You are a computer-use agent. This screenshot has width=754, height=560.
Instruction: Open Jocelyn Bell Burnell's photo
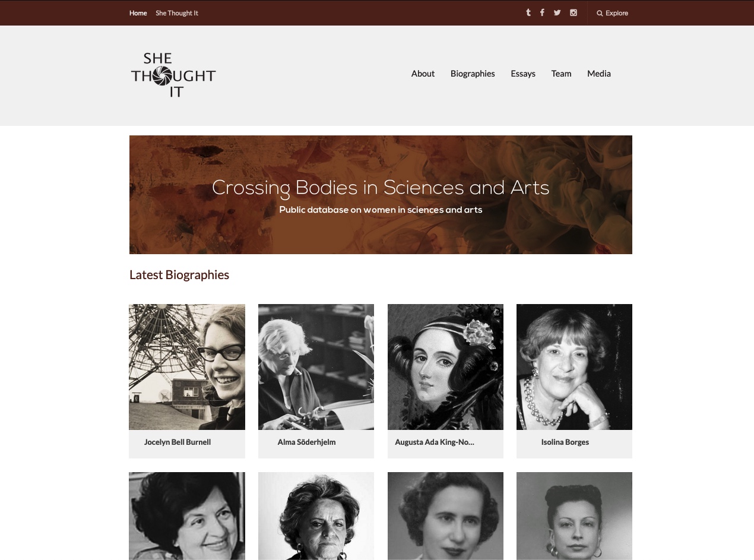tap(187, 367)
